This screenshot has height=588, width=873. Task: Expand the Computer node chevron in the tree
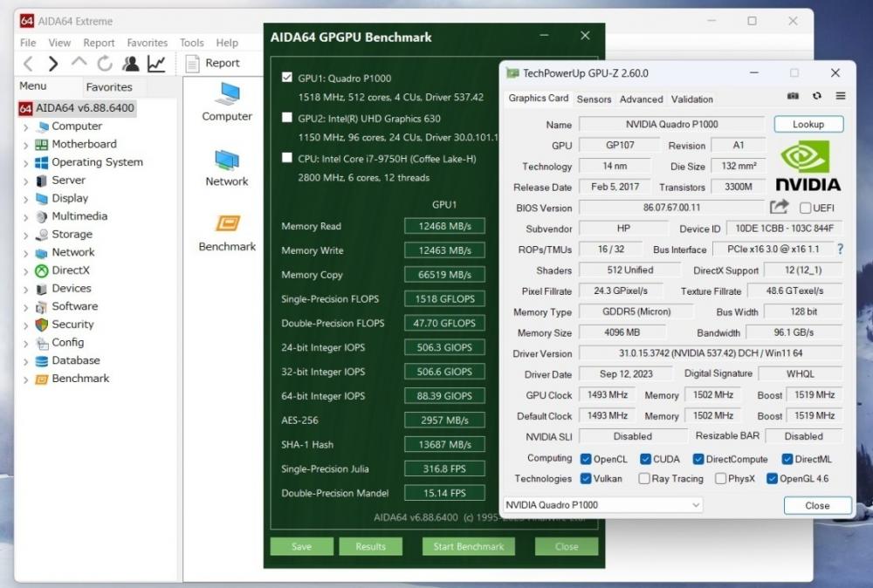25,126
